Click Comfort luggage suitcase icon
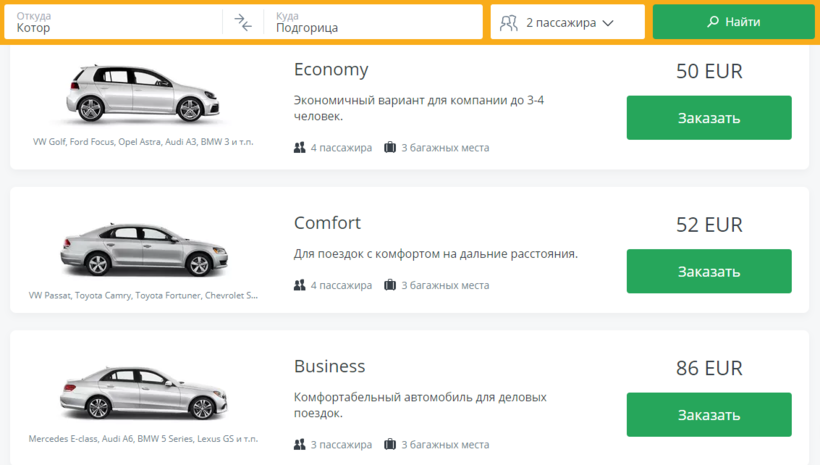Image resolution: width=820 pixels, height=465 pixels. (x=390, y=285)
